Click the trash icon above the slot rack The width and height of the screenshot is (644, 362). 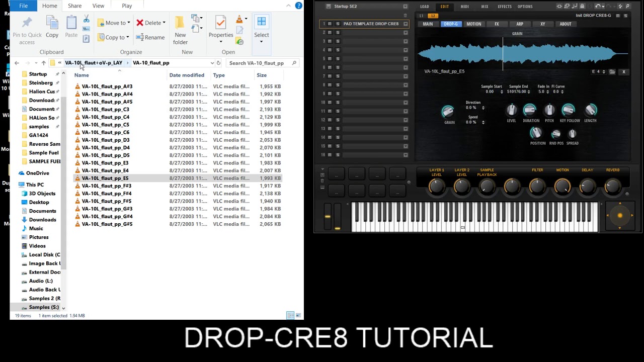point(406,16)
